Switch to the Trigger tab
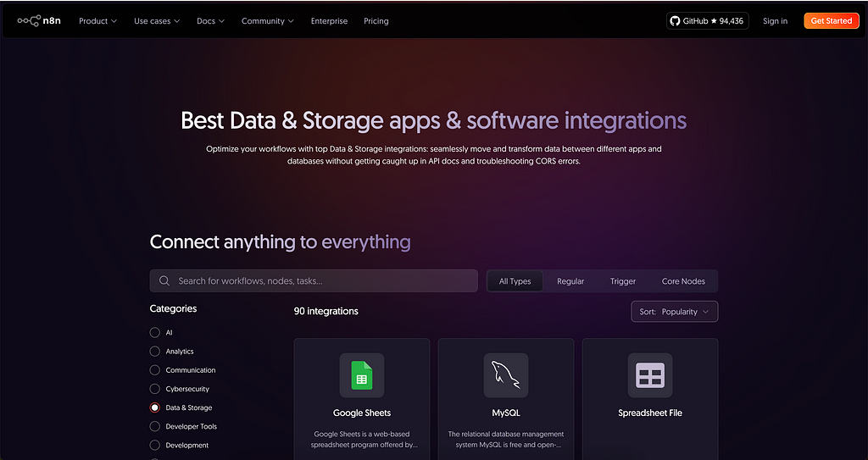This screenshot has height=460, width=868. [x=623, y=281]
